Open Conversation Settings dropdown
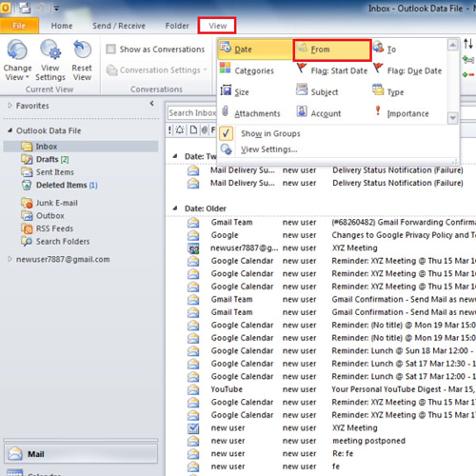The height and width of the screenshot is (476, 476). 157,69
